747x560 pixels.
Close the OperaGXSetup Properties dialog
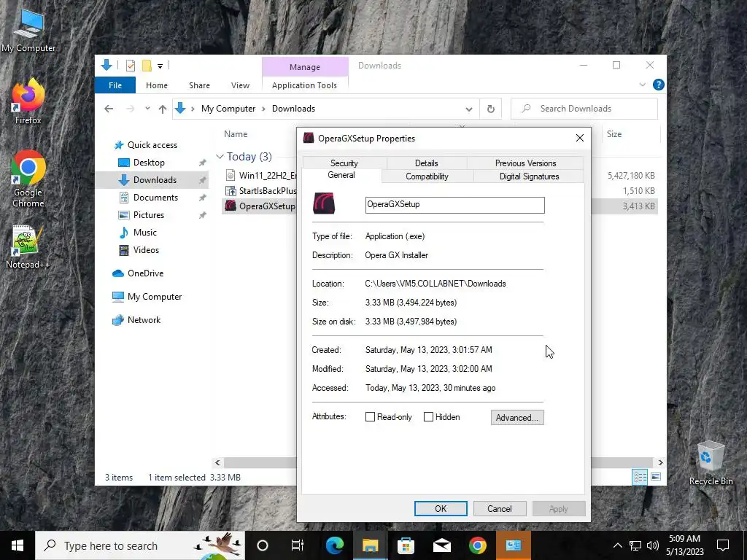pos(579,138)
